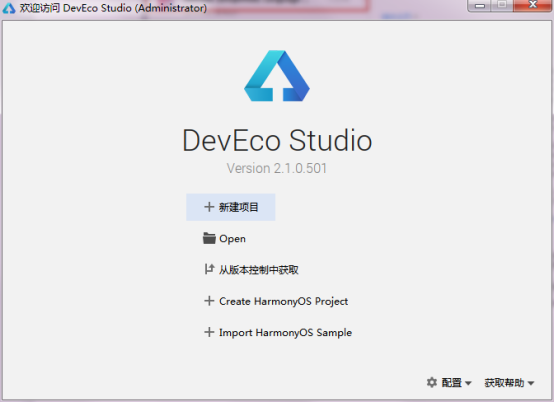Open the 配置 configure menu label
554x403 pixels.
coord(452,383)
